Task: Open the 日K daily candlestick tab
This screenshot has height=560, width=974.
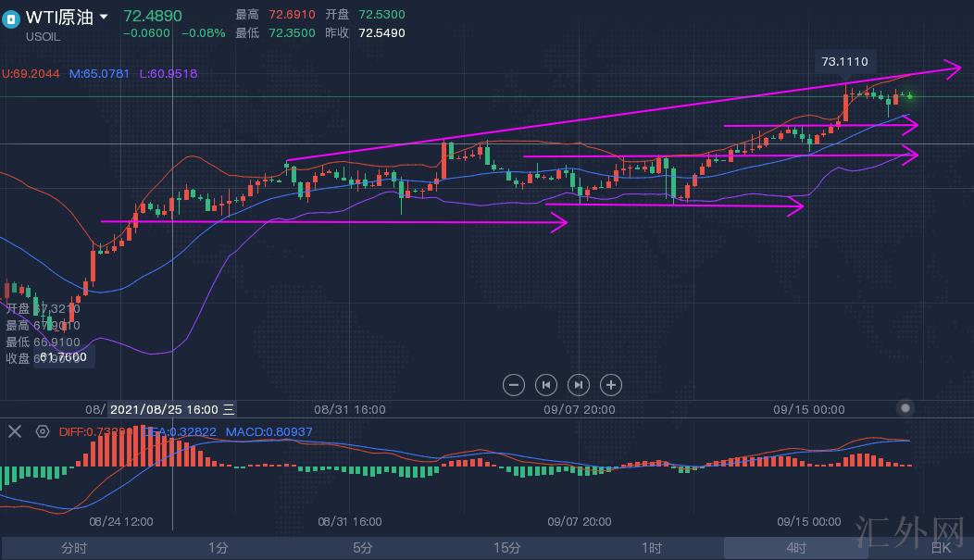Action: tap(940, 548)
